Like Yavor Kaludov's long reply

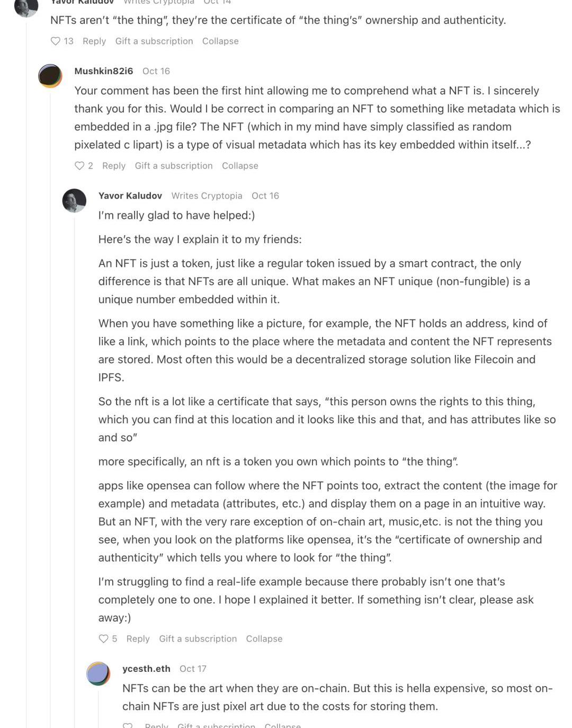pos(104,639)
